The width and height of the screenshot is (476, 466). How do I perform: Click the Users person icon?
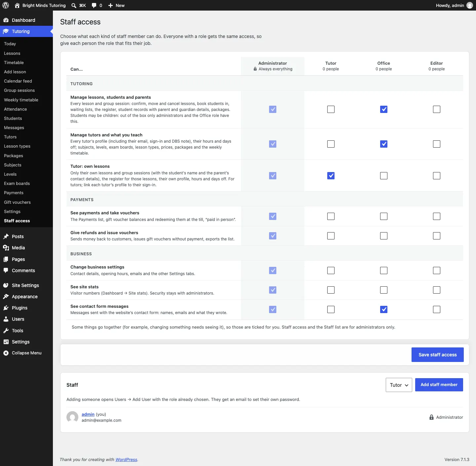click(x=6, y=319)
